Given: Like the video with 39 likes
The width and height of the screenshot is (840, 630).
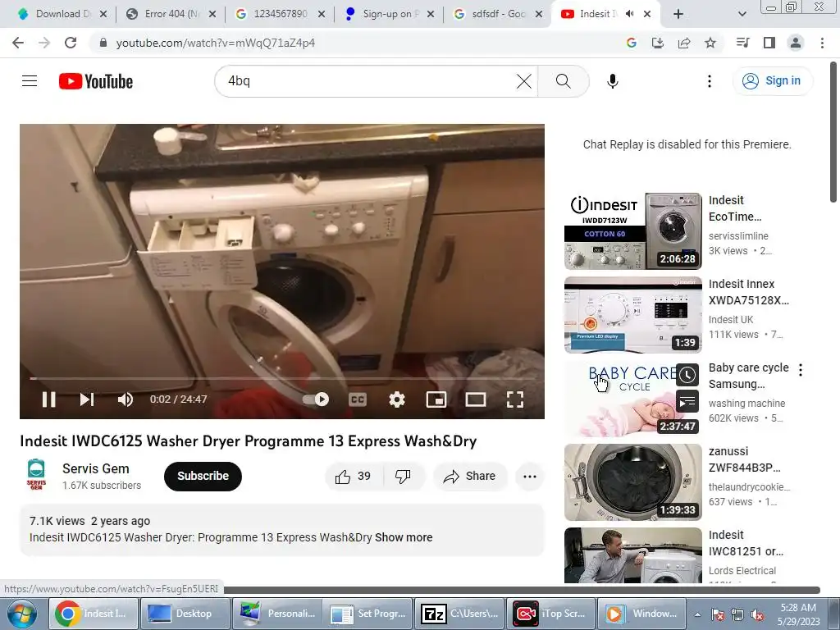Looking at the screenshot, I should click(353, 477).
